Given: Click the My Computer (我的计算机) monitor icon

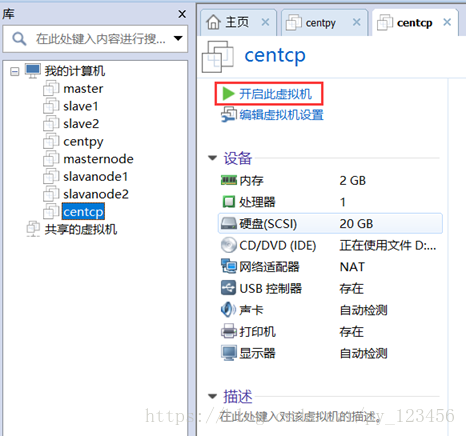Looking at the screenshot, I should (33, 71).
